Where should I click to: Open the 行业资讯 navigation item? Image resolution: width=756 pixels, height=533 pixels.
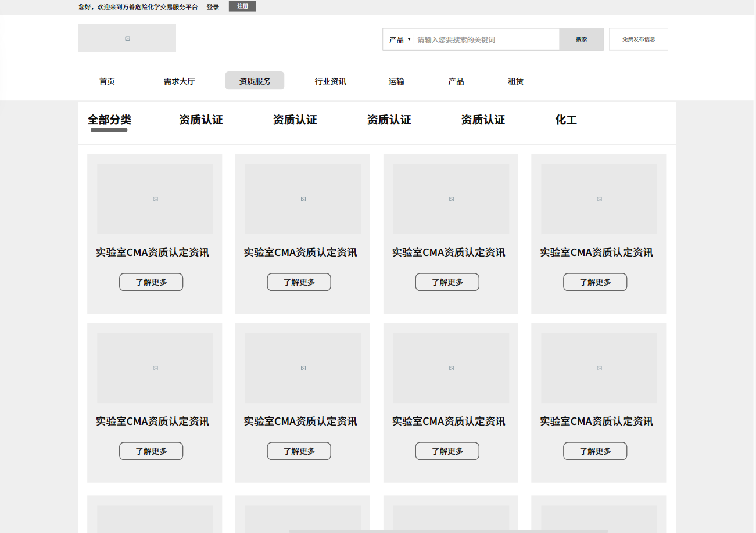330,81
